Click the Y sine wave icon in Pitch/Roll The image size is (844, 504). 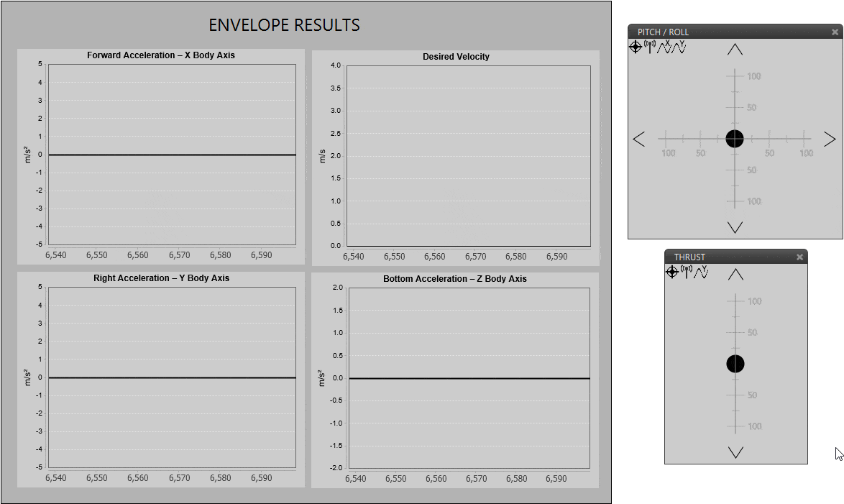[x=679, y=47]
